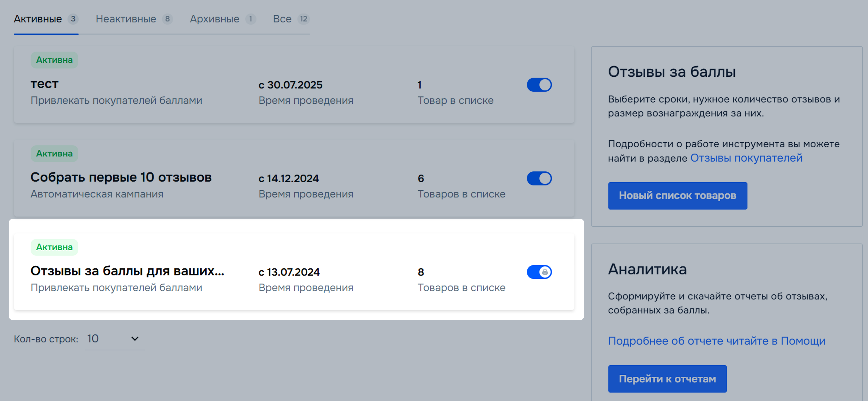The width and height of the screenshot is (868, 401).
Task: Click the locked toggle on the third campaign
Action: (x=539, y=272)
